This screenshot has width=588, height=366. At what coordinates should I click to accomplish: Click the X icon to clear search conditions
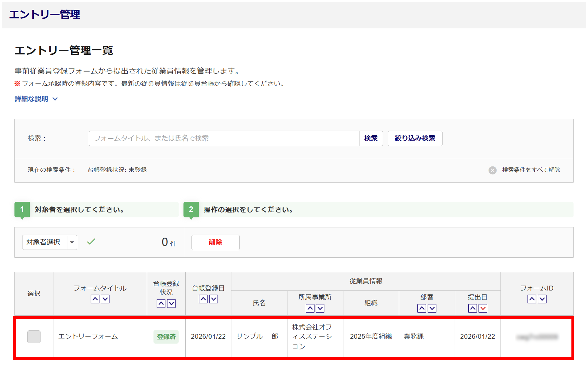[492, 170]
